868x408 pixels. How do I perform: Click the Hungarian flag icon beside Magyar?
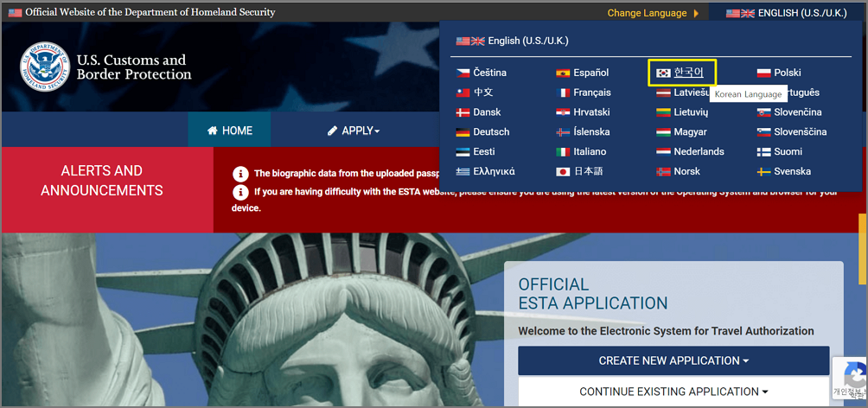point(663,132)
